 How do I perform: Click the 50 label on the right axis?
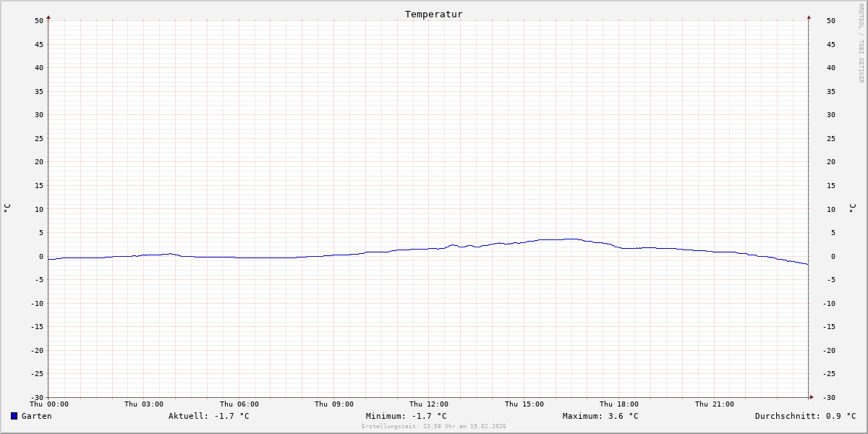(x=831, y=21)
